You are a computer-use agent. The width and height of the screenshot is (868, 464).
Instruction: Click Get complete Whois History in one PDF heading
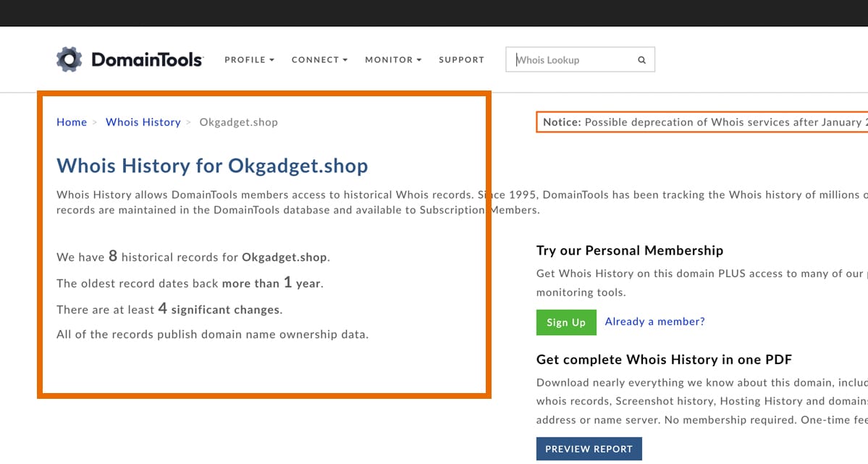(665, 360)
